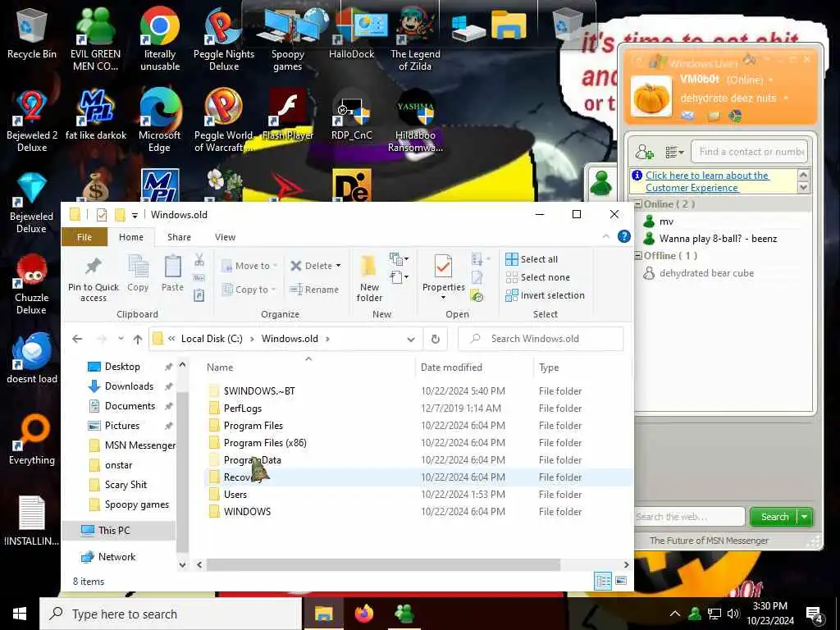This screenshot has width=840, height=630.
Task: Select Downloads in Quick access
Action: tap(129, 386)
